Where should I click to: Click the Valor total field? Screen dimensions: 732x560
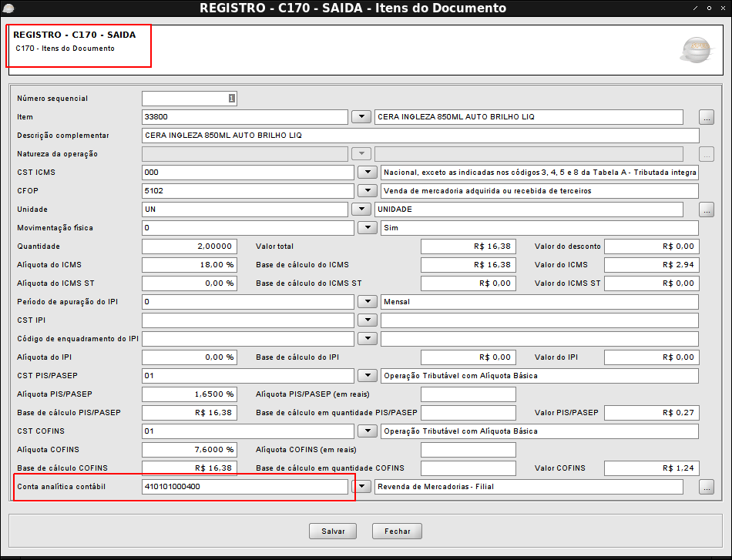pyautogui.click(x=468, y=246)
